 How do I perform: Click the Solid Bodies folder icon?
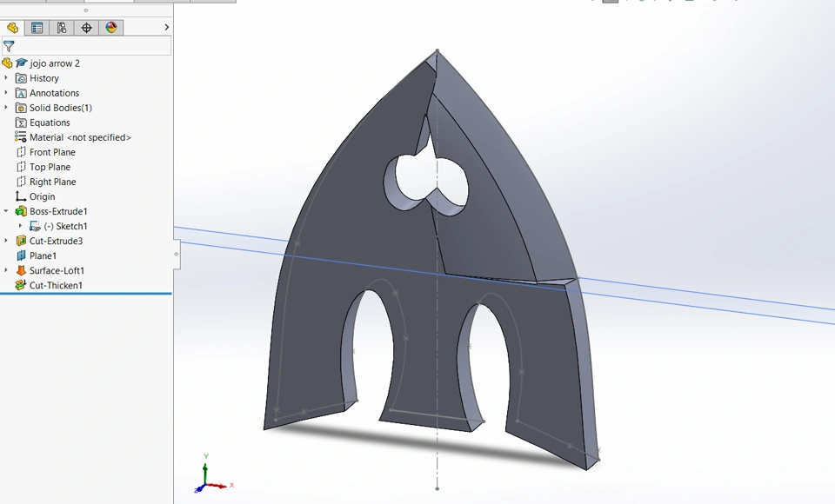point(21,108)
